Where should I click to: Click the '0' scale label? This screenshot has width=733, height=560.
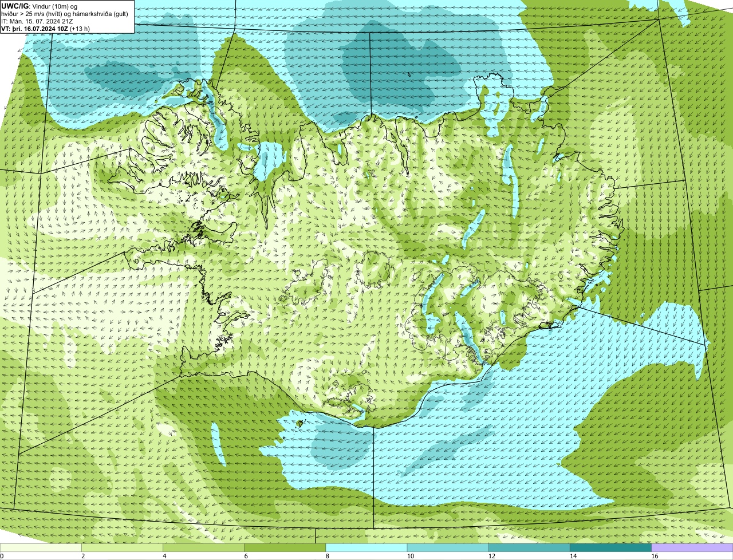2,556
